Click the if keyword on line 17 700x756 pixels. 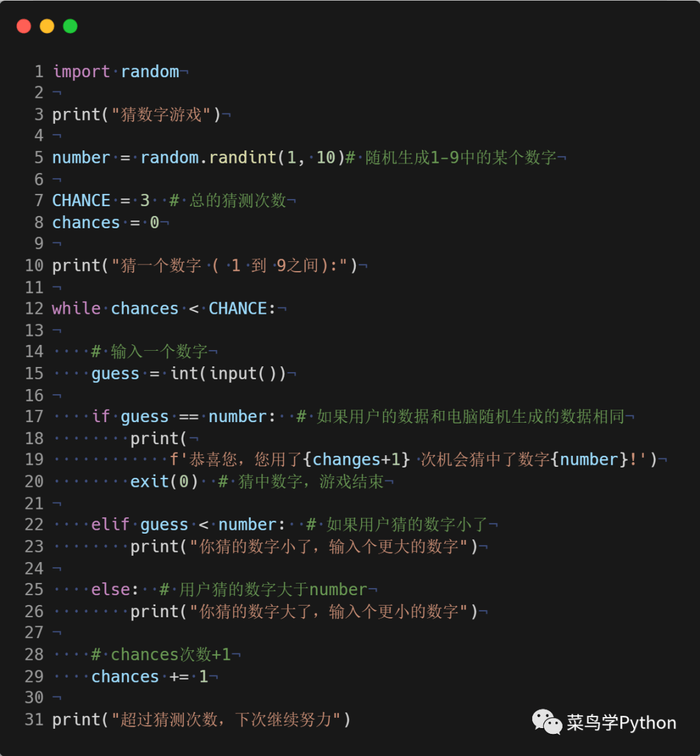(x=100, y=416)
